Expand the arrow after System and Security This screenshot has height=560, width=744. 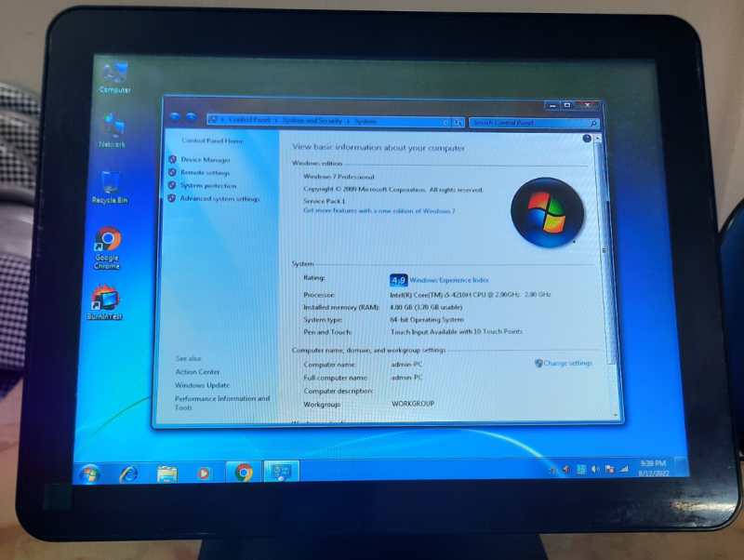348,122
